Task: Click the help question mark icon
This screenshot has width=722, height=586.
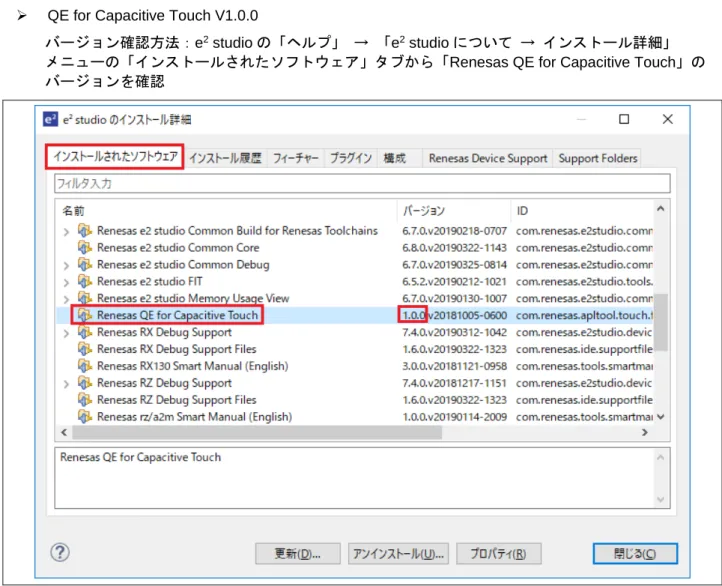Action: pyautogui.click(x=60, y=552)
